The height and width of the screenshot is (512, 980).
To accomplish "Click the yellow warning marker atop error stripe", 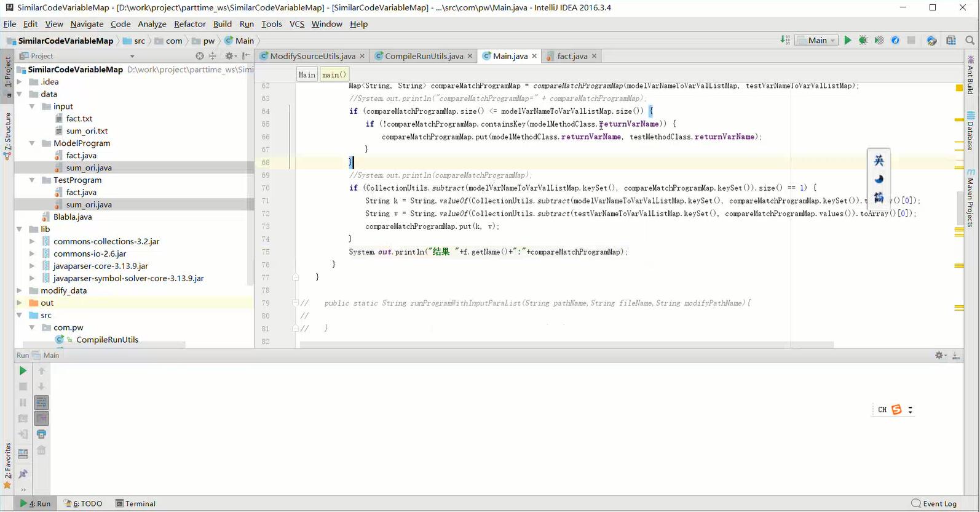I will pyautogui.click(x=959, y=88).
